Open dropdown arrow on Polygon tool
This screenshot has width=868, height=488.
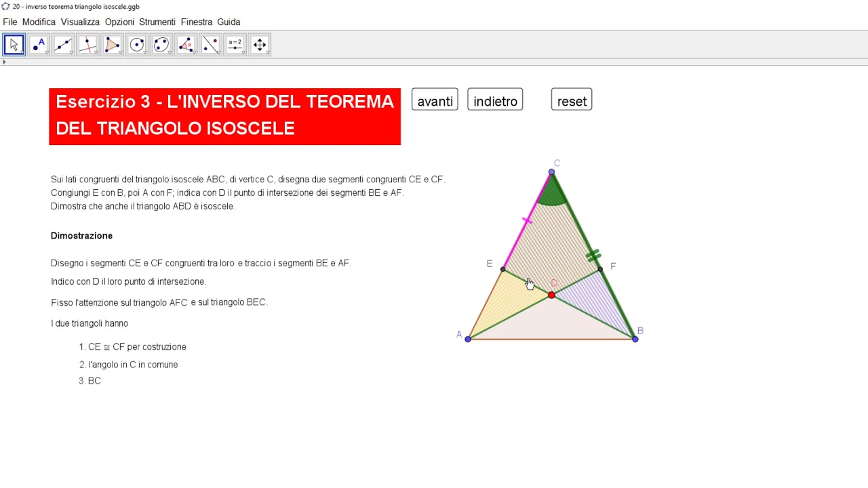point(120,53)
